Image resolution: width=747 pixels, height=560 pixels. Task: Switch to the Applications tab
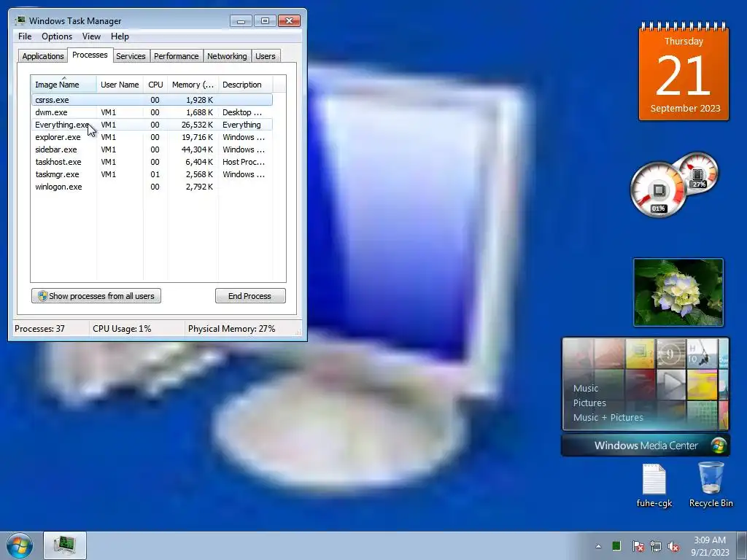click(43, 56)
